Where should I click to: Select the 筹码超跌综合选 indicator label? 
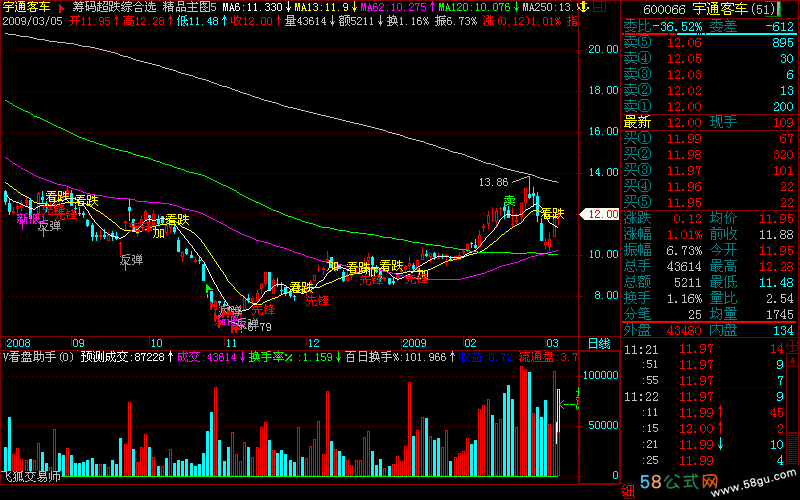coord(114,8)
